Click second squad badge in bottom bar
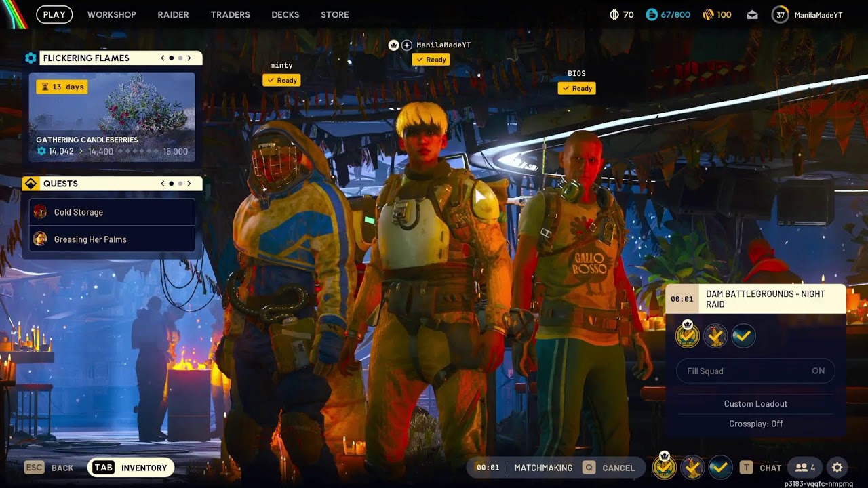 tap(692, 467)
